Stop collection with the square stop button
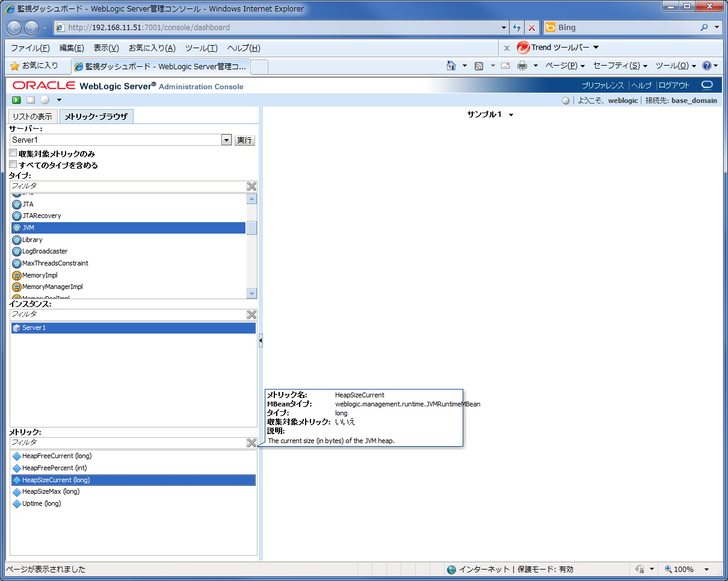 [31, 100]
